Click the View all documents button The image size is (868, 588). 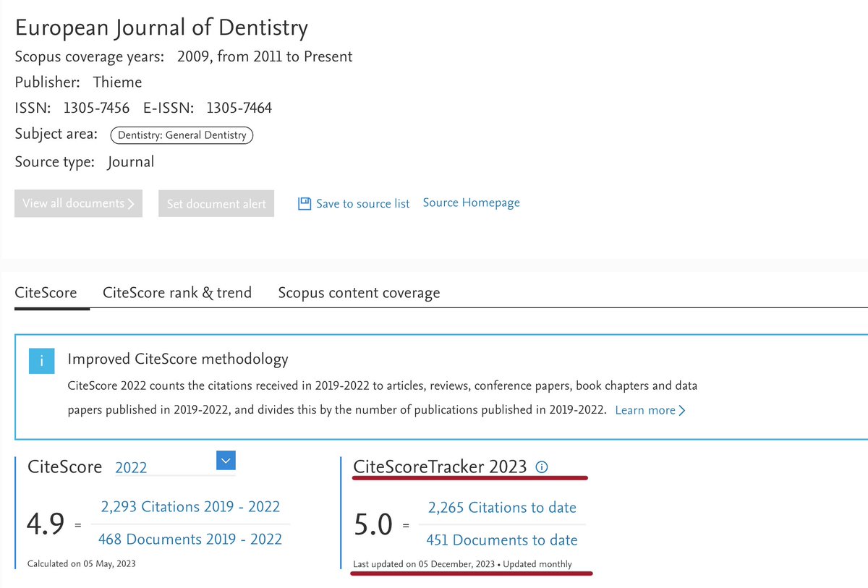tap(78, 203)
